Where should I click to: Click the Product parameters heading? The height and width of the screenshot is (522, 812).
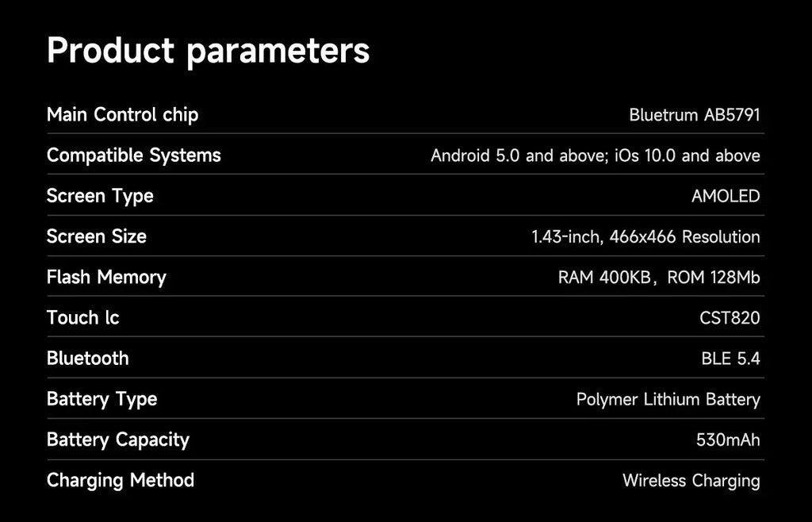209,51
